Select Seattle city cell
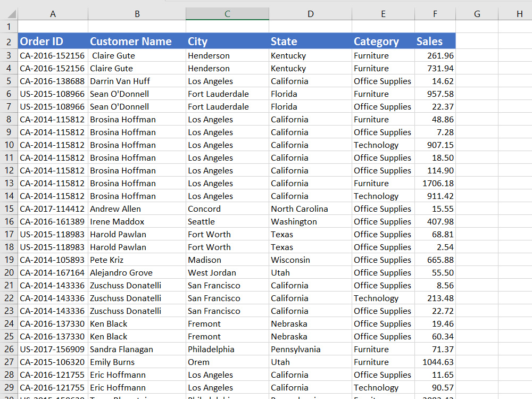 coord(227,222)
